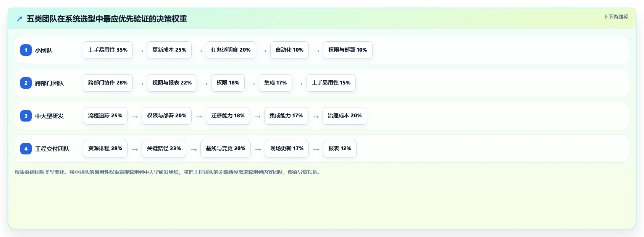Viewport: 644px width, 237px height.
Task: Click the arrow icon beside the title
Action: [19, 19]
